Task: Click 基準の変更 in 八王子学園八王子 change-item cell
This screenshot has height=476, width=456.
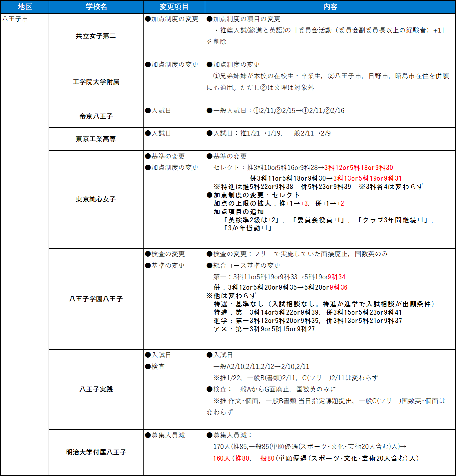Action: 165,266
